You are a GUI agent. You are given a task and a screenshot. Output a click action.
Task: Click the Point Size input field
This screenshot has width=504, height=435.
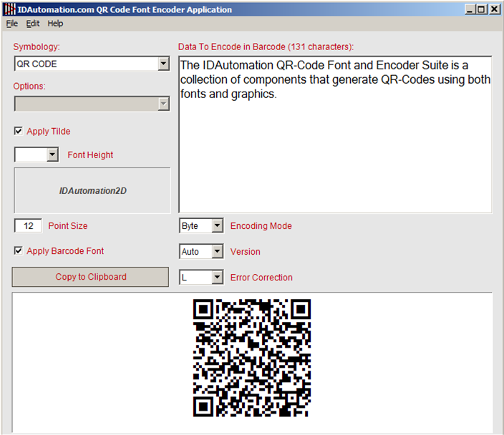[28, 225]
